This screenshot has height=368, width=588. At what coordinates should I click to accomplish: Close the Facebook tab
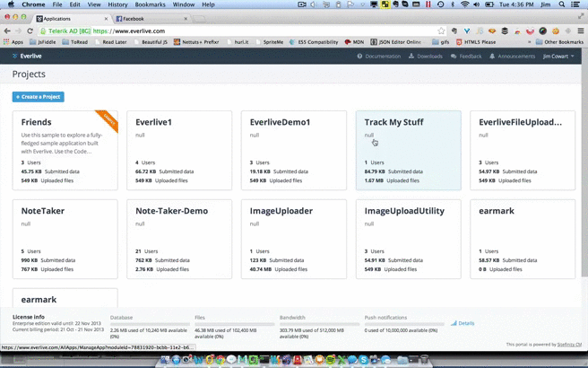point(186,18)
